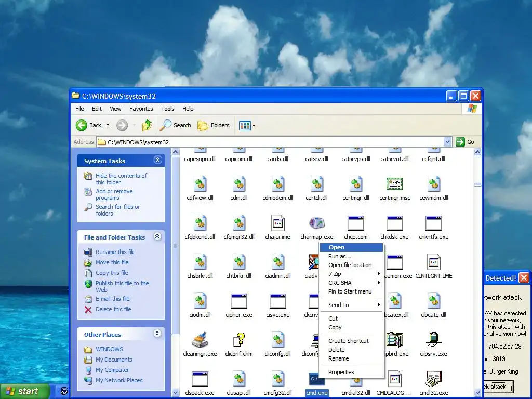Screen dimensions: 532x399
Task: Choose Properties in context menu
Action: click(x=351, y=372)
